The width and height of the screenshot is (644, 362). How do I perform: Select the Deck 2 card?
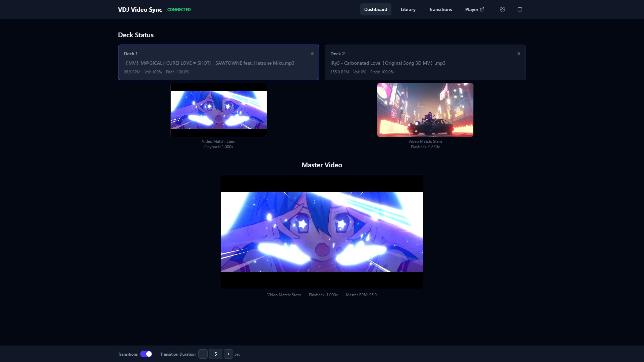point(425,62)
